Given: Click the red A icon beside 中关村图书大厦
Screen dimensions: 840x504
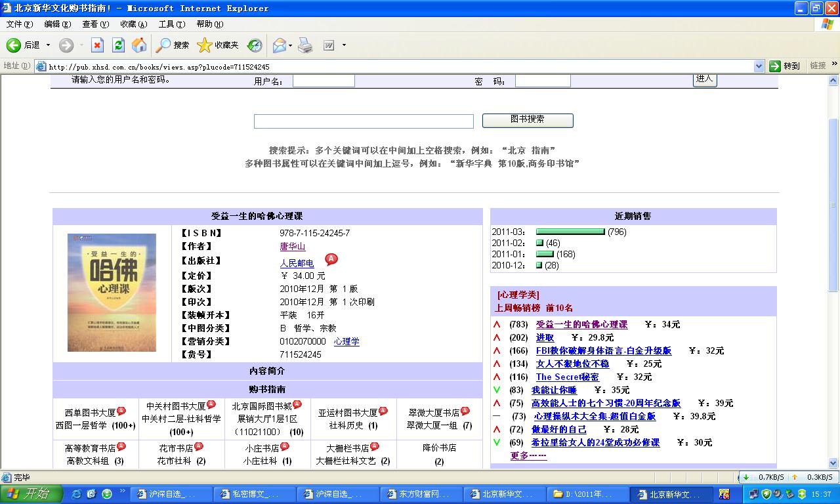Looking at the screenshot, I should point(211,404).
